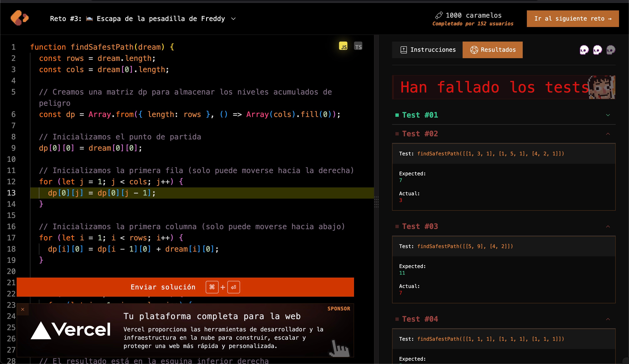This screenshot has height=364, width=629.
Task: Click the orange site logo
Action: coord(20,18)
